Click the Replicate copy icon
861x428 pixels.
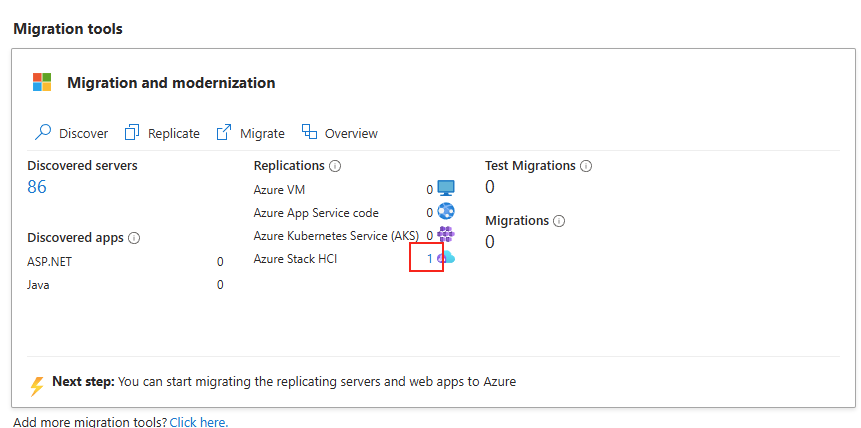pyautogui.click(x=132, y=132)
